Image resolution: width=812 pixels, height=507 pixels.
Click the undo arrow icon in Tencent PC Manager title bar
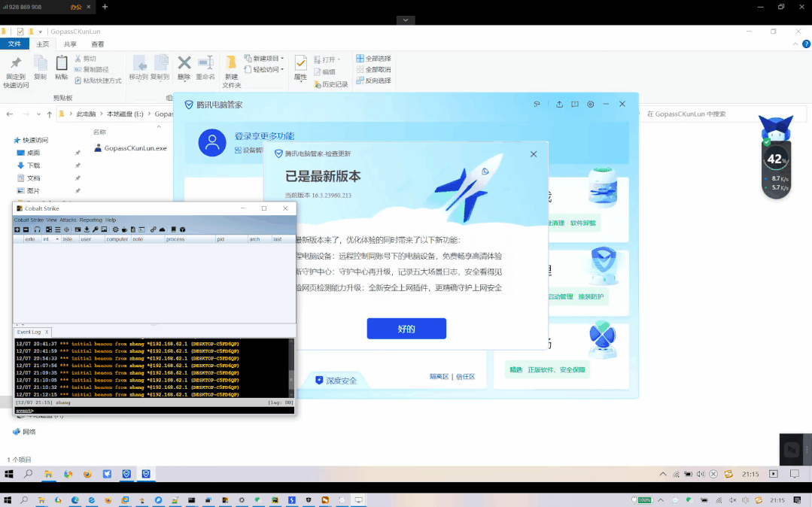pyautogui.click(x=537, y=104)
